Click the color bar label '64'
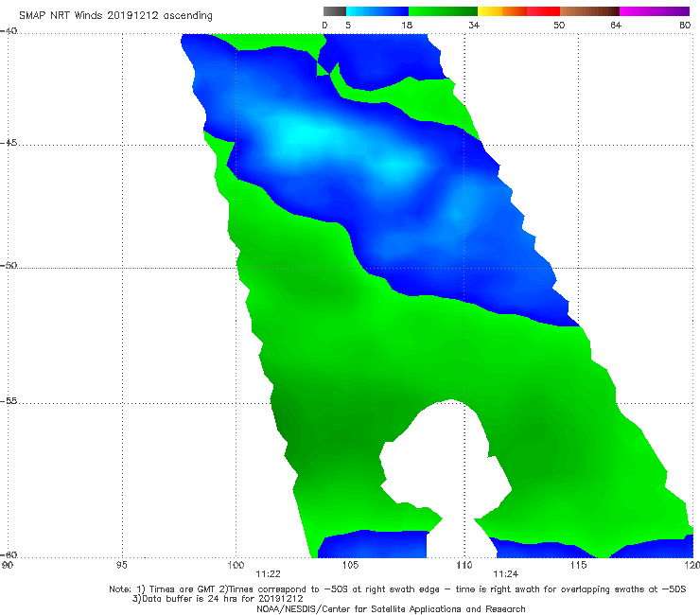 (x=616, y=25)
